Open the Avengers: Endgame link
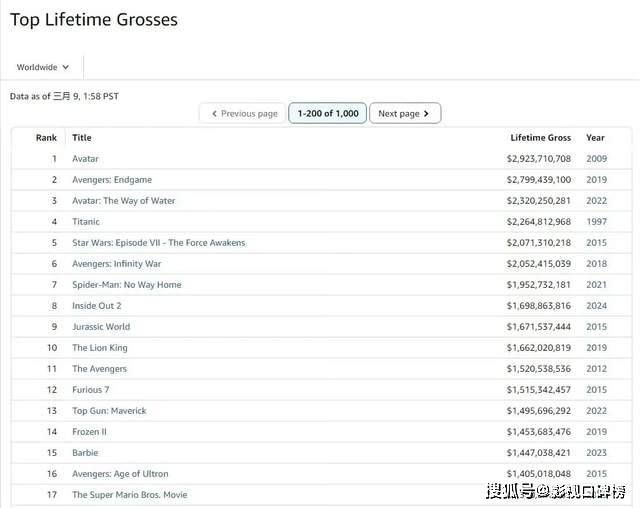640x508 pixels. tap(112, 180)
